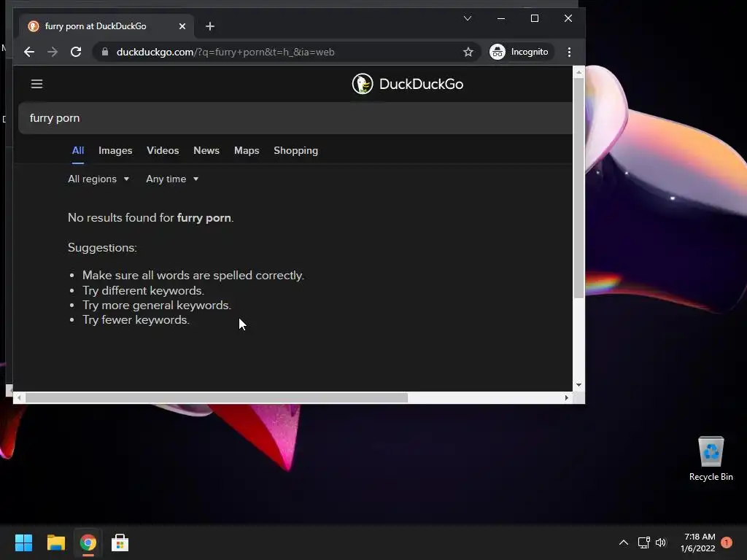Click the 'No results found' message
The image size is (747, 560).
(150, 217)
